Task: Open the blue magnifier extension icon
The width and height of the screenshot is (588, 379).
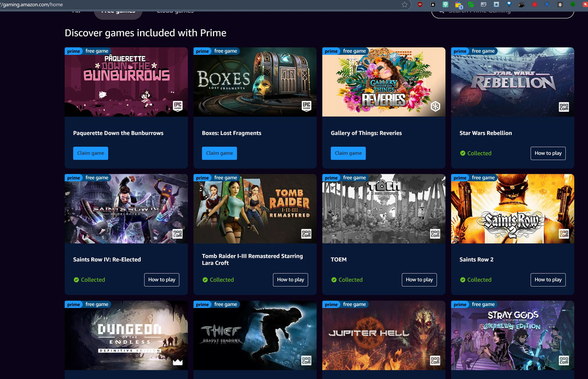Action: point(547,4)
